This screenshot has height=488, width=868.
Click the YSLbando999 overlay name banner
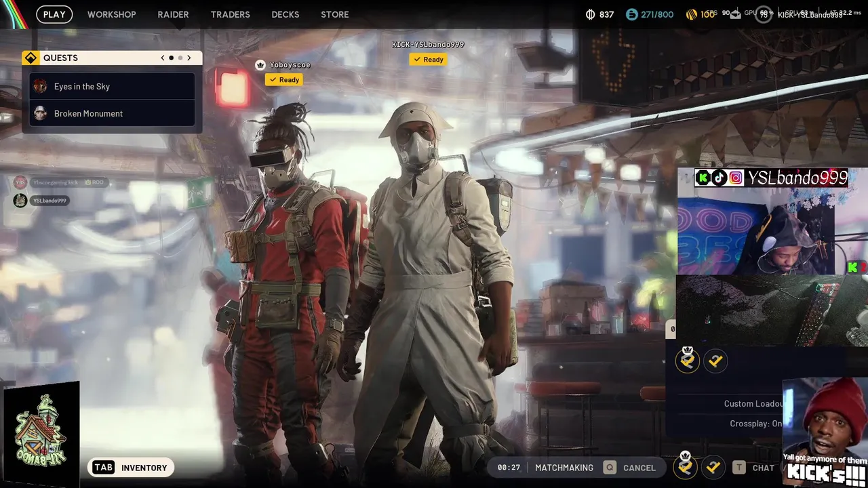(797, 178)
